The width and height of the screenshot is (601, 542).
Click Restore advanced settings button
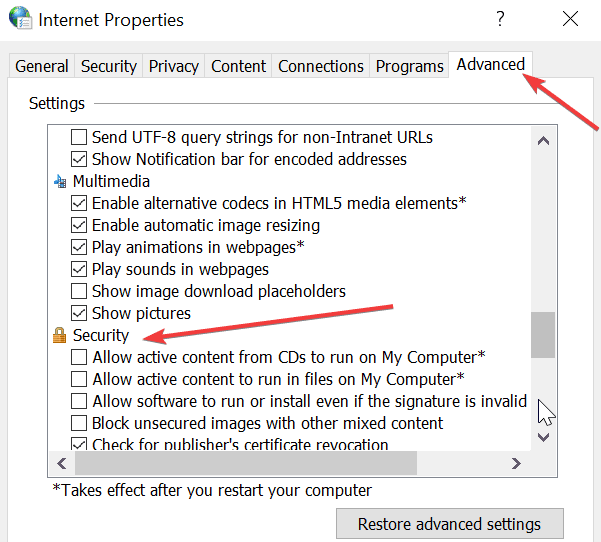(450, 524)
